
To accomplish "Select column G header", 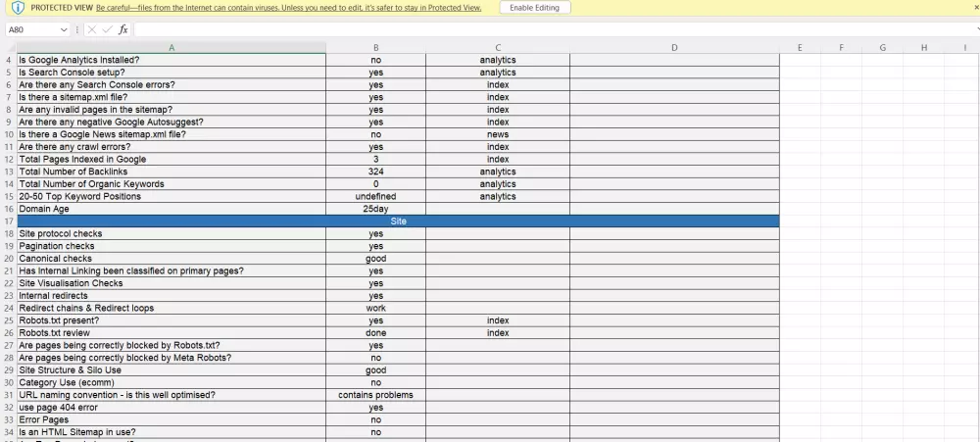I will coord(883,47).
